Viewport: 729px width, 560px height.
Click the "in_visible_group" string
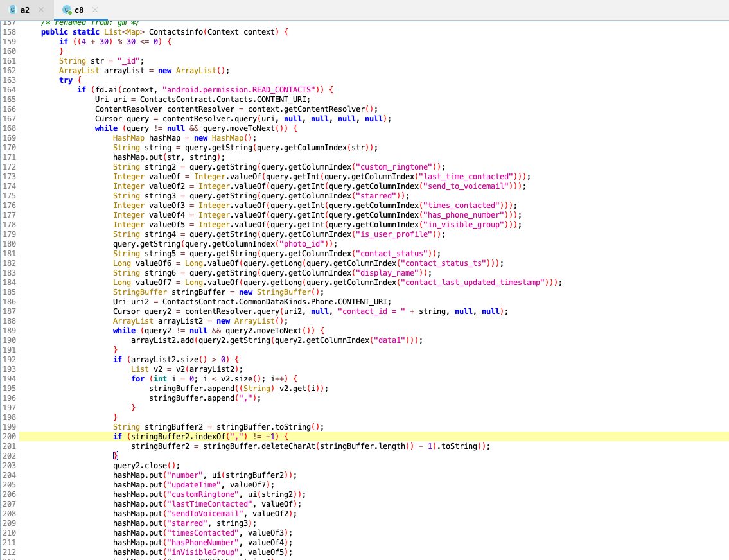(x=466, y=225)
